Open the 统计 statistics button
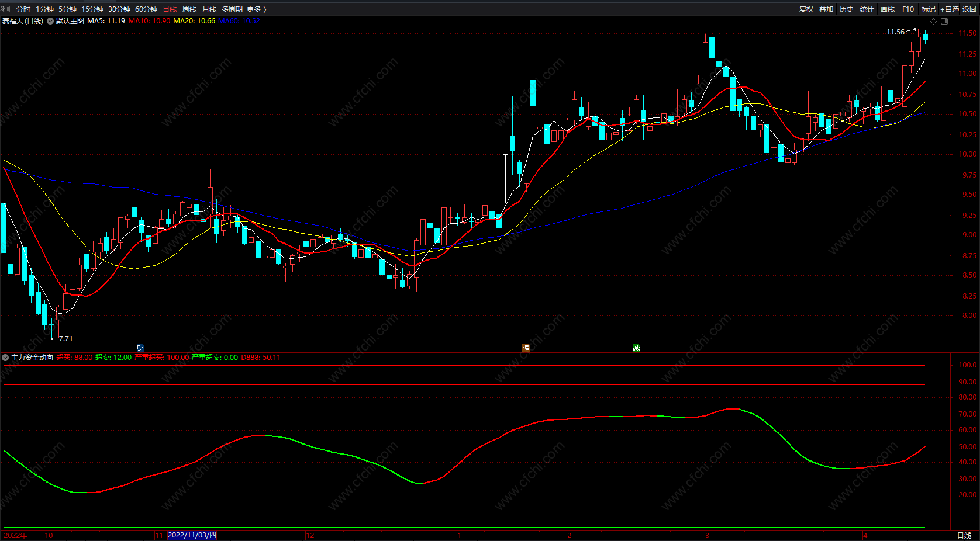Image resolution: width=980 pixels, height=541 pixels. [x=867, y=9]
